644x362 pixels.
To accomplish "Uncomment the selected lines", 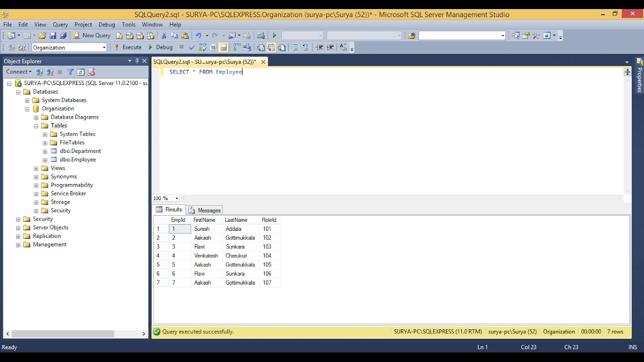I will 306,47.
